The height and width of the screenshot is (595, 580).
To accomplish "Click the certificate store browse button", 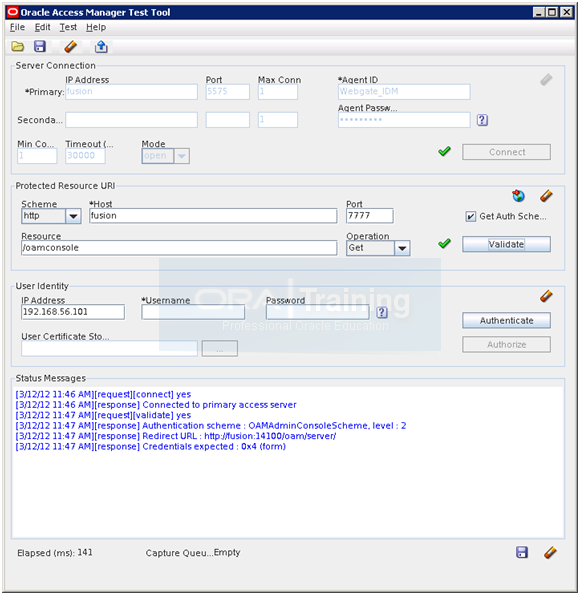I will pyautogui.click(x=220, y=348).
